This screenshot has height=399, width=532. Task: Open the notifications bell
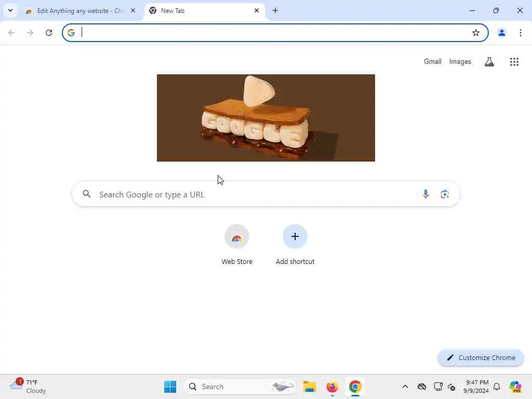click(497, 387)
